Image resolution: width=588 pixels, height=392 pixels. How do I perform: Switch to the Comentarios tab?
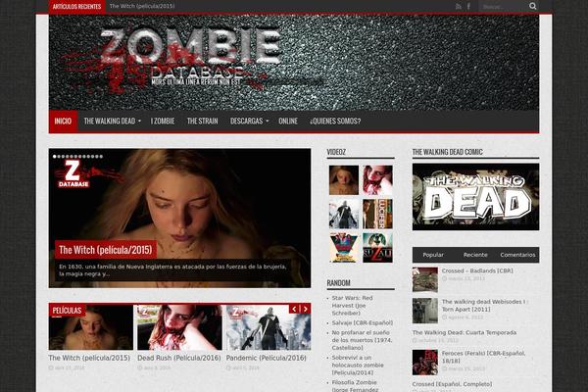(517, 255)
